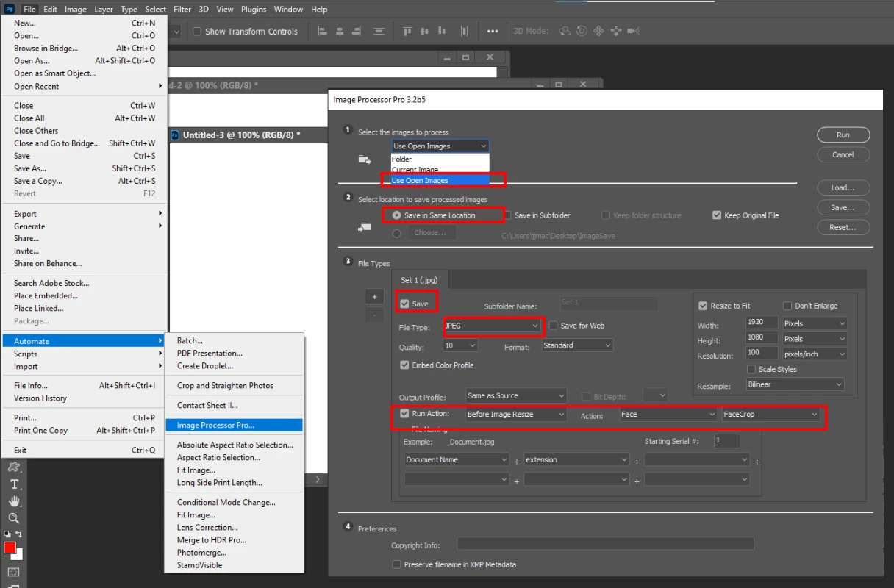894x588 pixels.
Task: Click the plus button to add file set
Action: [x=374, y=297]
